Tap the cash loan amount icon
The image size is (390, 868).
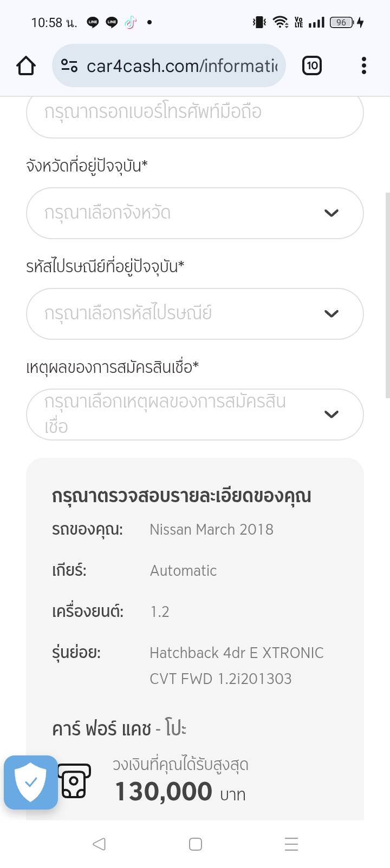coord(74,781)
